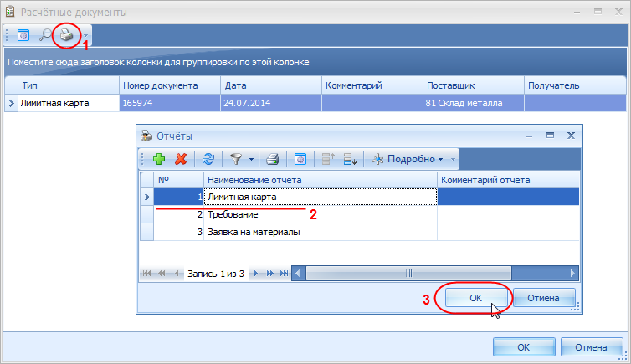
Task: Go to previous page in record navigator
Action: [162, 274]
